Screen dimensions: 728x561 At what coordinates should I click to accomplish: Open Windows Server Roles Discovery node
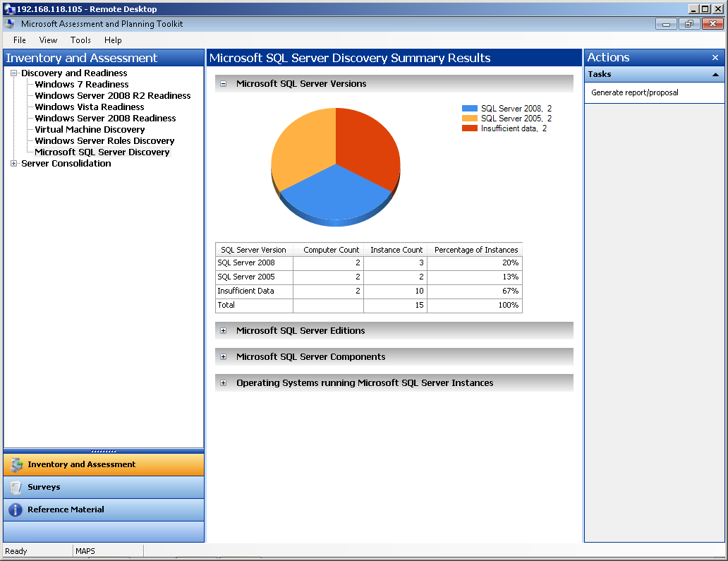[104, 140]
